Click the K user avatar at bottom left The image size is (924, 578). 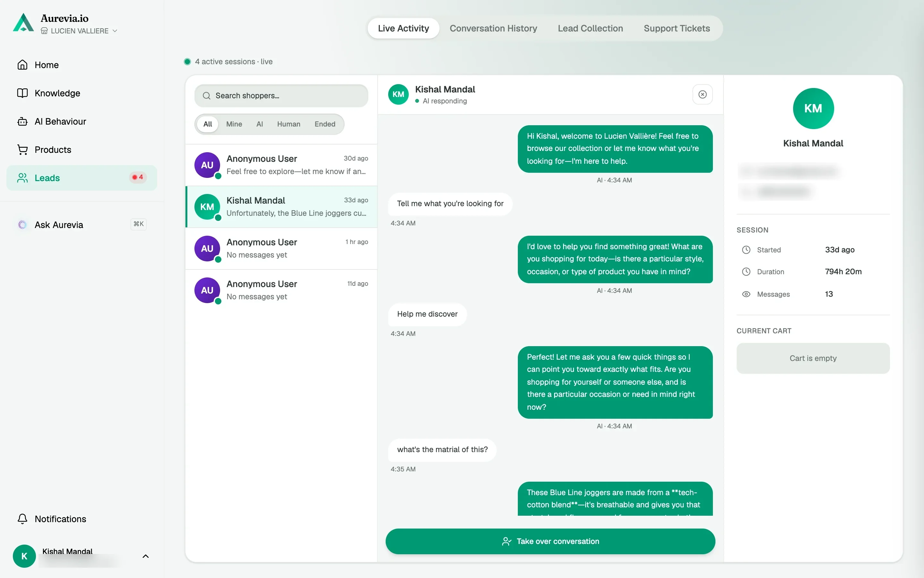coord(24,556)
